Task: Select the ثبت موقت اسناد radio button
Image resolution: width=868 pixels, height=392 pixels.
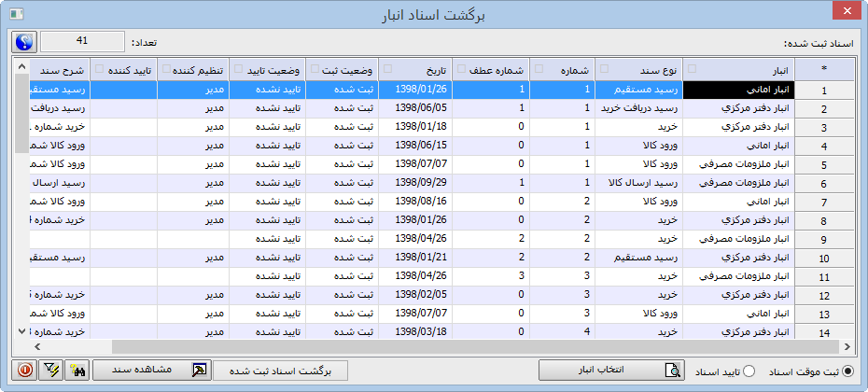Action: 847,371
